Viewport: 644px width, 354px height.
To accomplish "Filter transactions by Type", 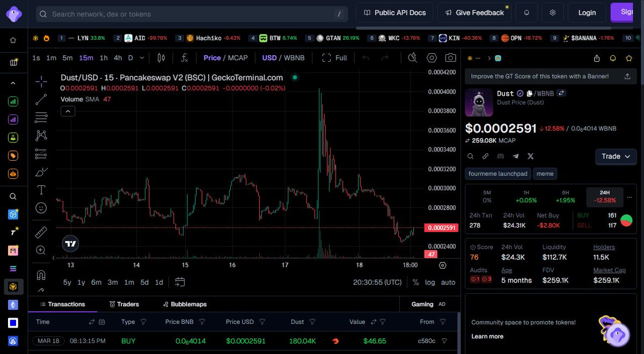I will (143, 322).
